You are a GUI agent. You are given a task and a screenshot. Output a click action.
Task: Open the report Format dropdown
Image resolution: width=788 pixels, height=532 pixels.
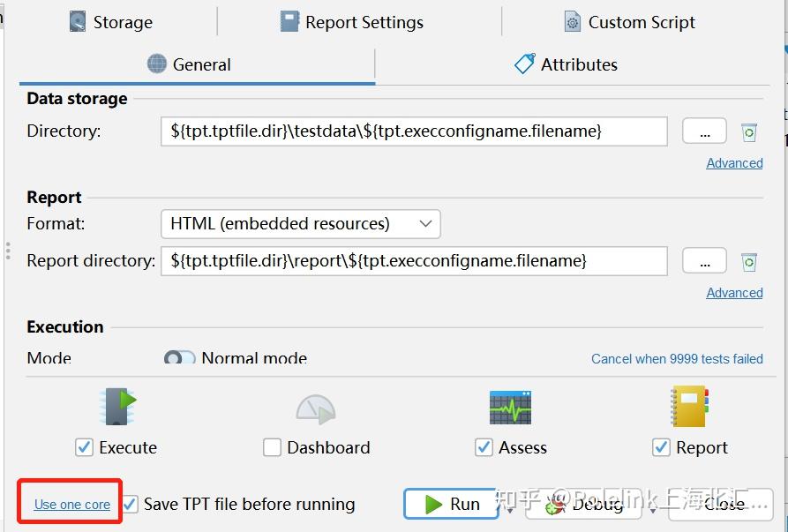pos(301,224)
